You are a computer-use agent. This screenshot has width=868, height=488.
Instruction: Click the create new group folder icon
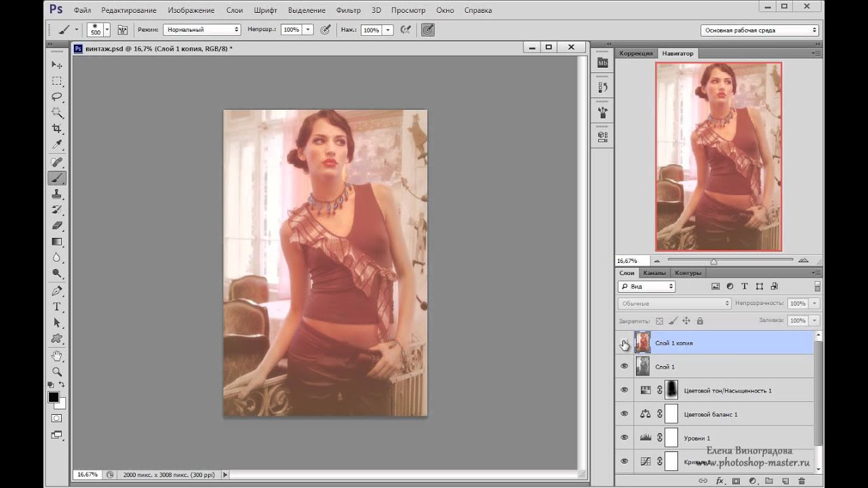(x=769, y=481)
